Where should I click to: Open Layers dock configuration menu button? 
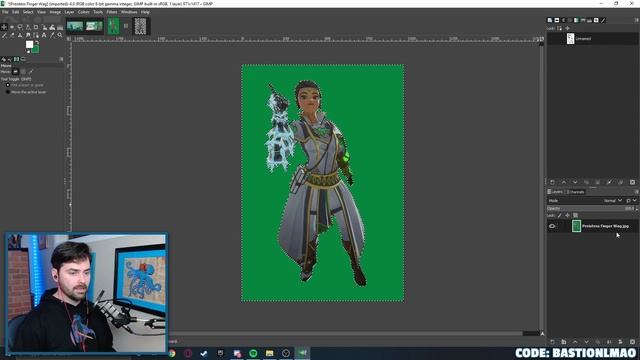pyautogui.click(x=636, y=192)
